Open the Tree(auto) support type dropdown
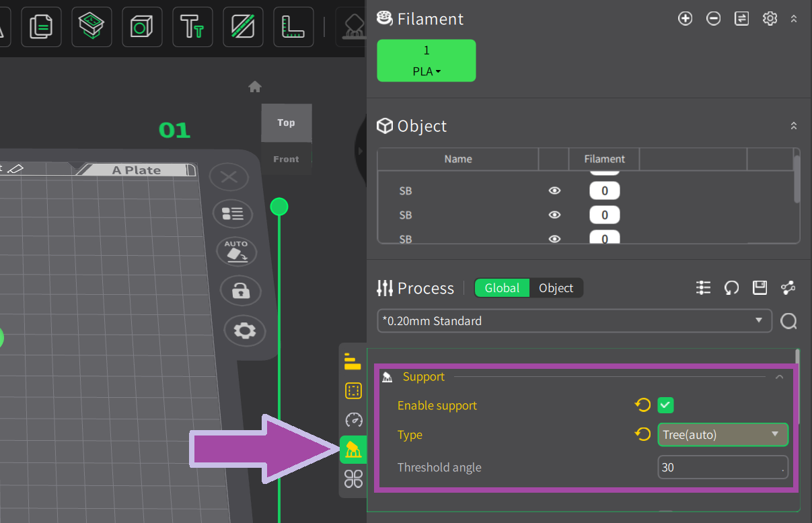Image resolution: width=812 pixels, height=523 pixels. pyautogui.click(x=722, y=435)
